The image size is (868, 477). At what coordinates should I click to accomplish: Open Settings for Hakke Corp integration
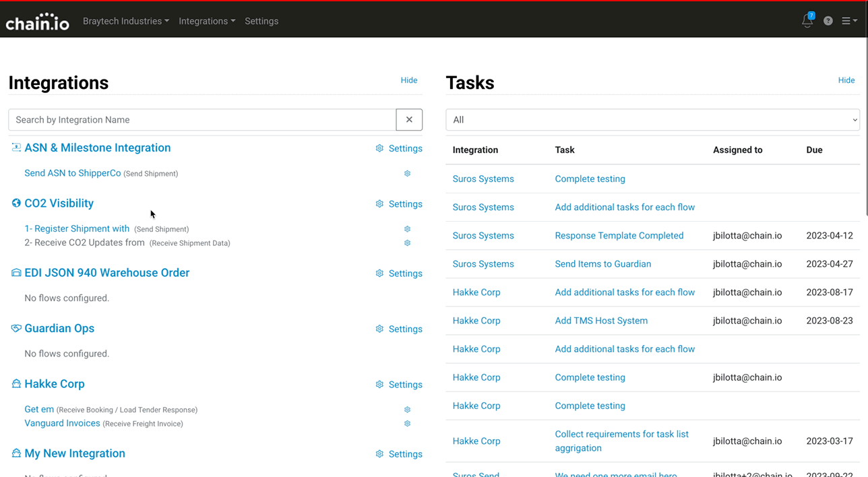click(x=399, y=385)
